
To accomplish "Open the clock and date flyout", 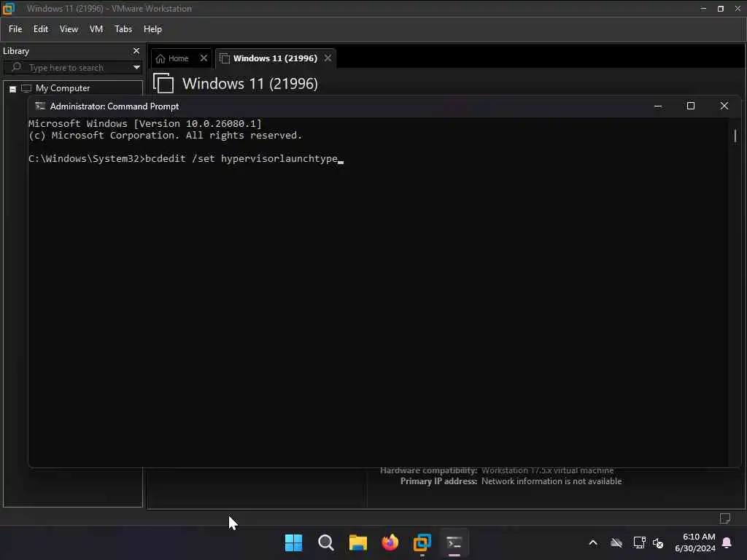I will [695, 542].
